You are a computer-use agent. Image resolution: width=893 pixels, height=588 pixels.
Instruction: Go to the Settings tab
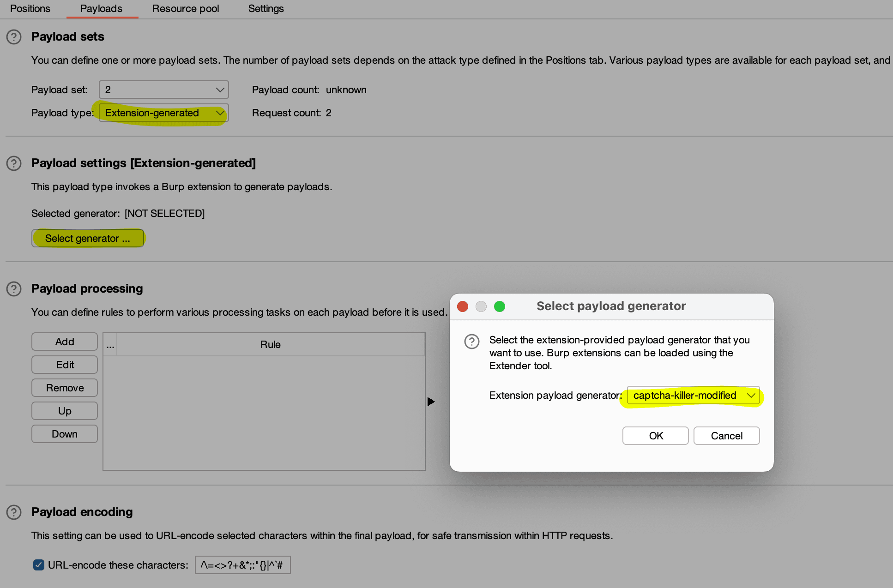click(266, 9)
